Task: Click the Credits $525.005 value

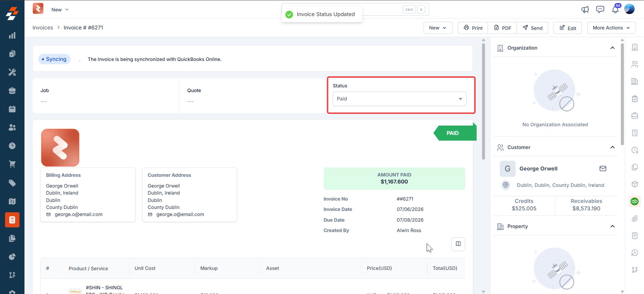Action: [524, 208]
